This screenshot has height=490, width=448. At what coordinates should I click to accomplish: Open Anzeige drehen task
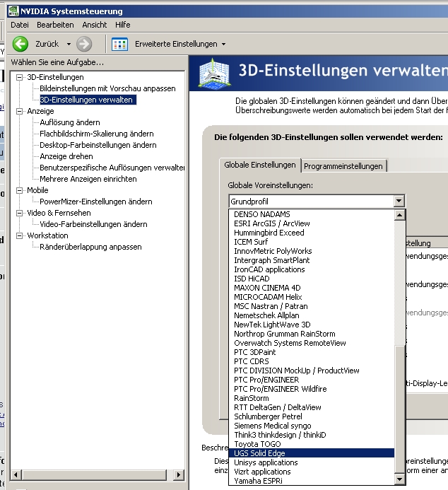point(66,156)
